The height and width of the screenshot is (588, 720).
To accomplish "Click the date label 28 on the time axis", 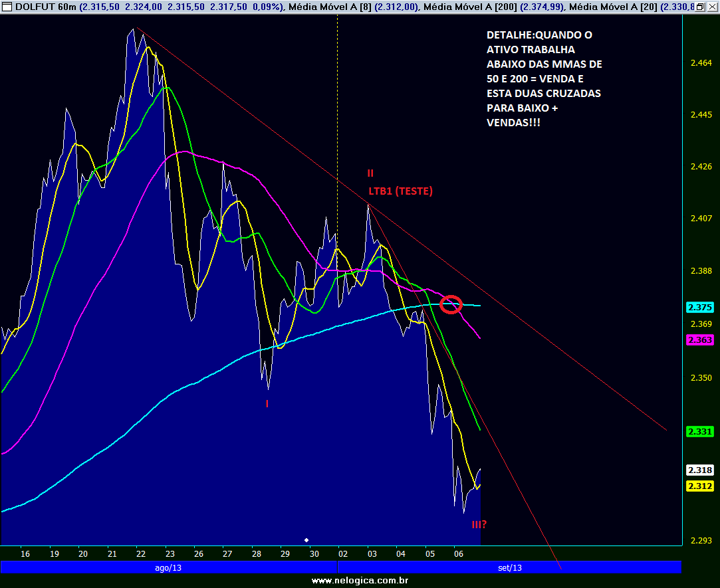I will click(x=256, y=553).
